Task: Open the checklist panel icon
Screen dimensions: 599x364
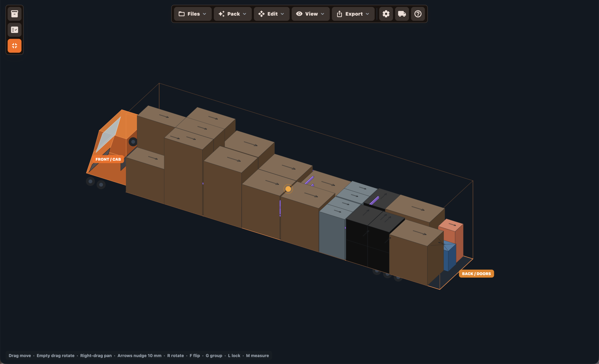Action: point(15,30)
